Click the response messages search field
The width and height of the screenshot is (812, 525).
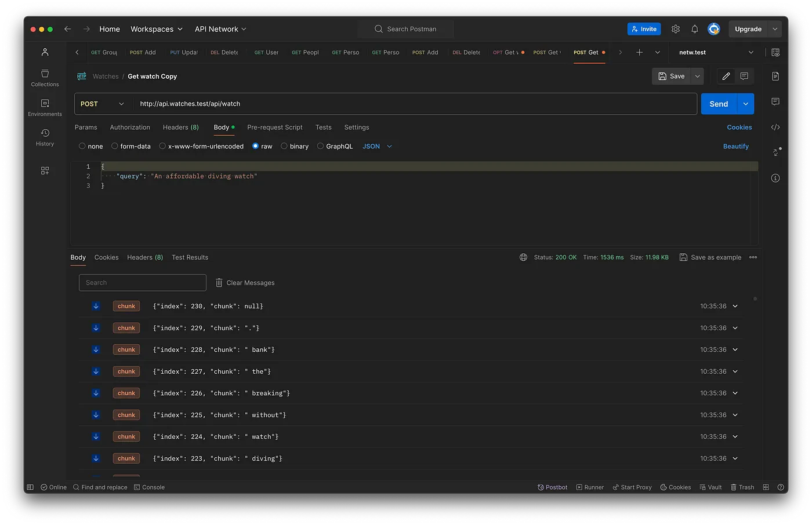coord(142,282)
